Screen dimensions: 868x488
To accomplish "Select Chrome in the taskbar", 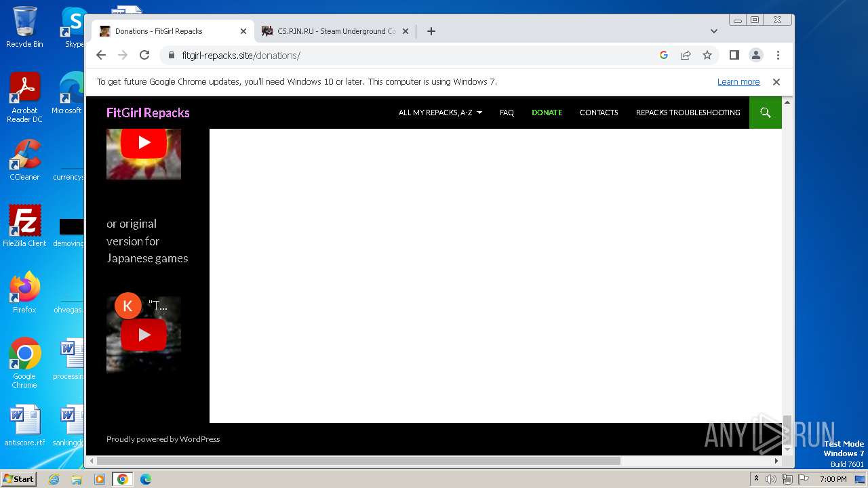I will tap(123, 479).
